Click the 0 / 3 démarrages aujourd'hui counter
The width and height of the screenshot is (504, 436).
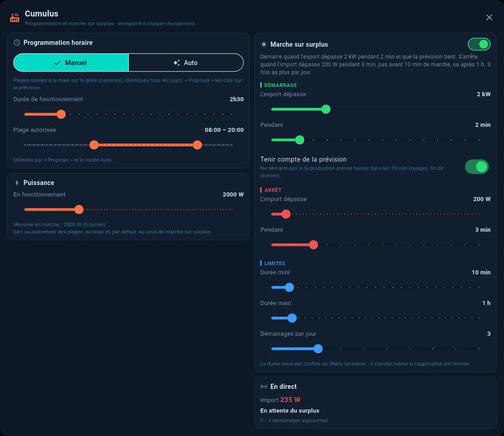pos(294,421)
